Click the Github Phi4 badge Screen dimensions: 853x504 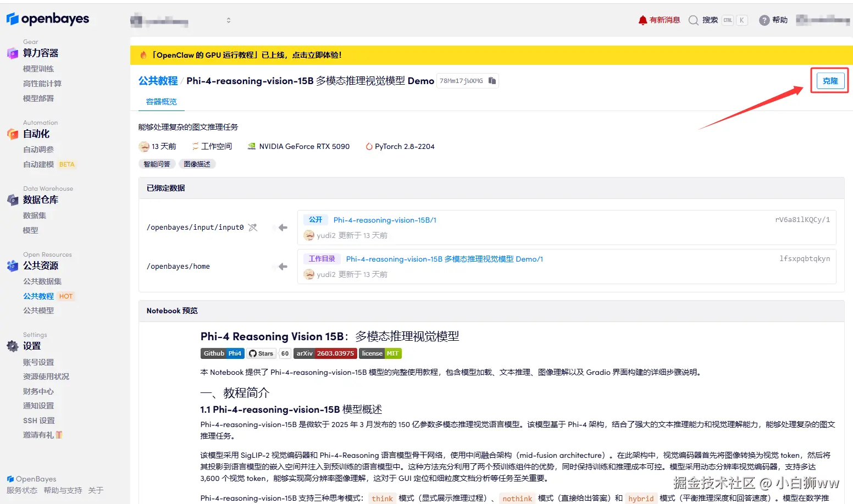[x=223, y=353]
